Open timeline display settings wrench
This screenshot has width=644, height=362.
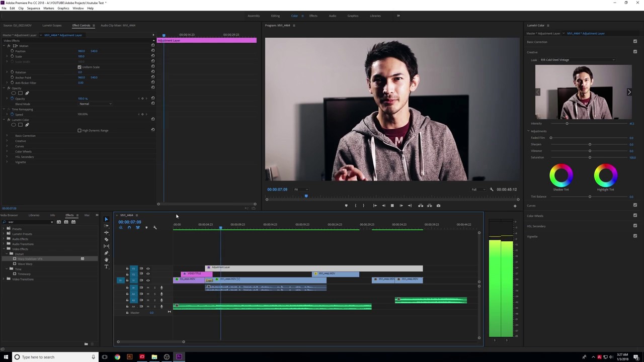point(155,228)
